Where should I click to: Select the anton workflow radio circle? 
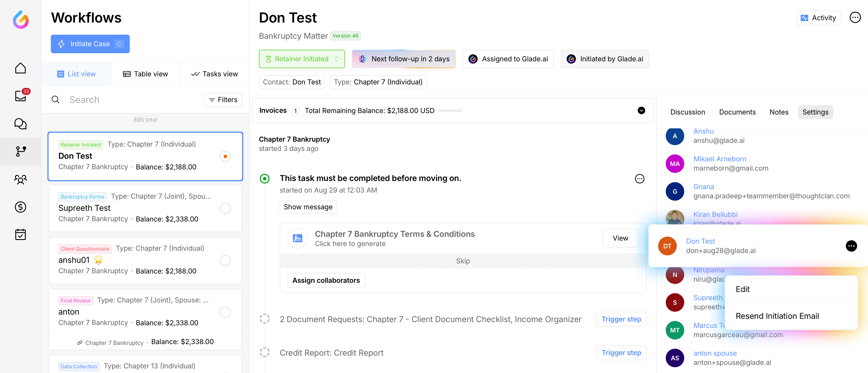225,312
